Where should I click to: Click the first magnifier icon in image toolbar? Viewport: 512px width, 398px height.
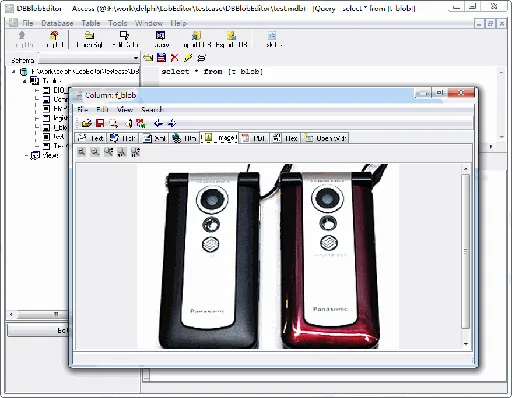(81, 152)
